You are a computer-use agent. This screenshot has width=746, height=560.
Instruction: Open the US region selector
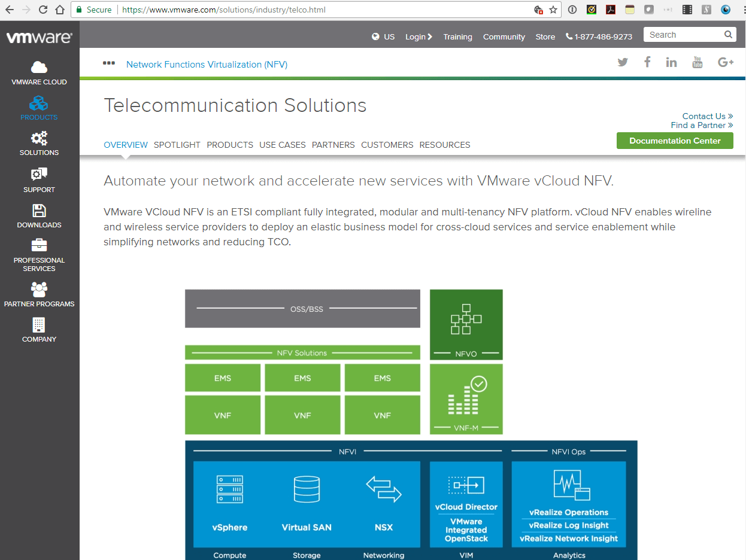[x=383, y=36]
